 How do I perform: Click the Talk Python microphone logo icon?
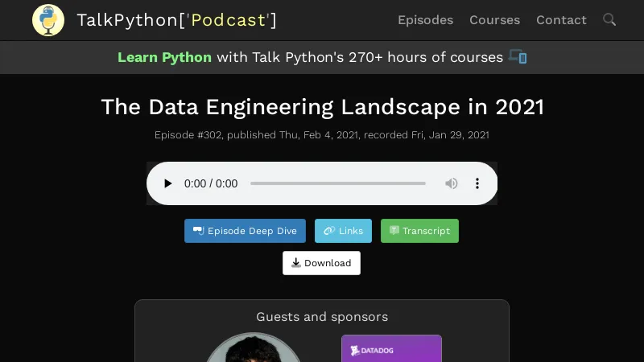pyautogui.click(x=48, y=20)
